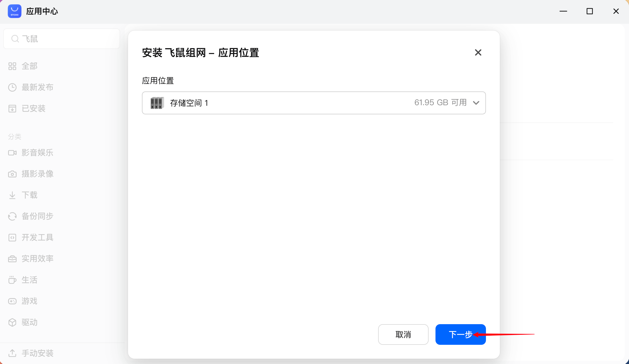This screenshot has width=629, height=364.
Task: Open the 全部 category
Action: 30,66
